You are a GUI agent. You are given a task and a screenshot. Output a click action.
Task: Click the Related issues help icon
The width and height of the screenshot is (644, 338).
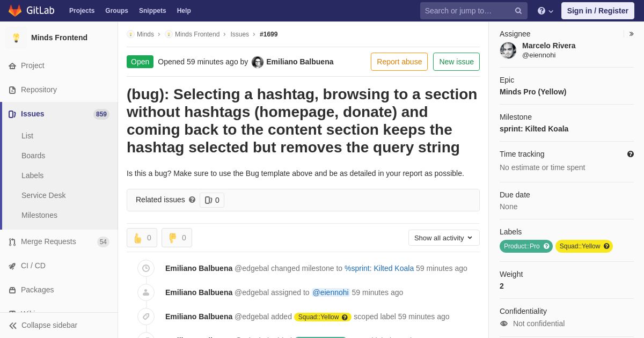point(192,200)
